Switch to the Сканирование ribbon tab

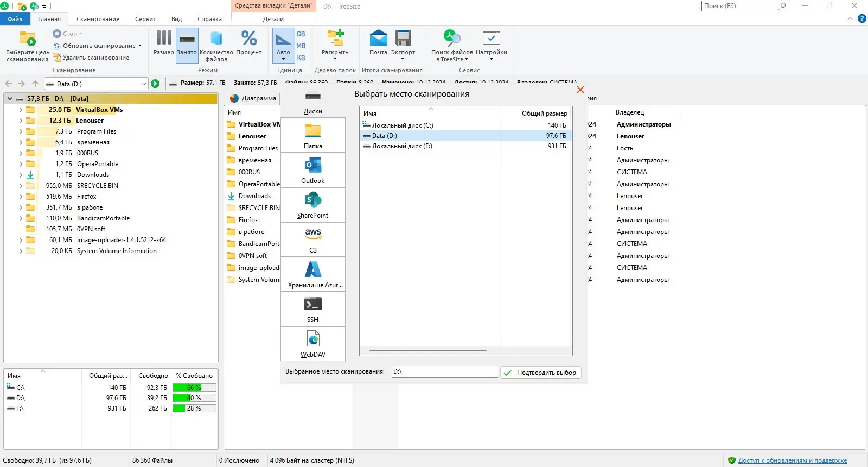pos(98,19)
